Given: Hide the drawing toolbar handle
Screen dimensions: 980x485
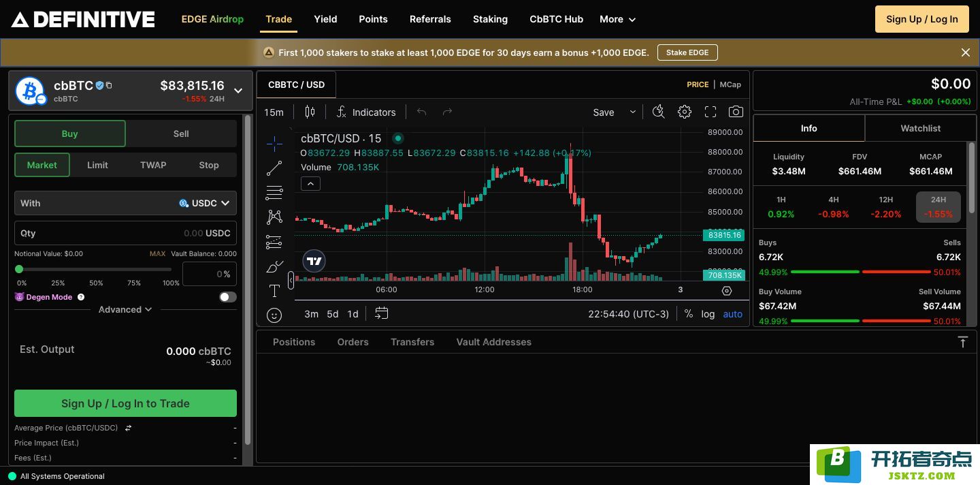Looking at the screenshot, I should coord(291,279).
